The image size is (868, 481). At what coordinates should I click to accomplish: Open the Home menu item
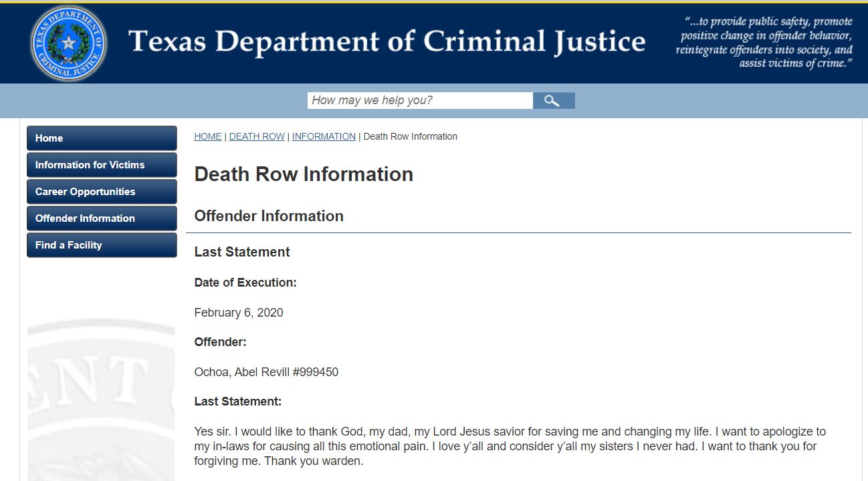102,138
